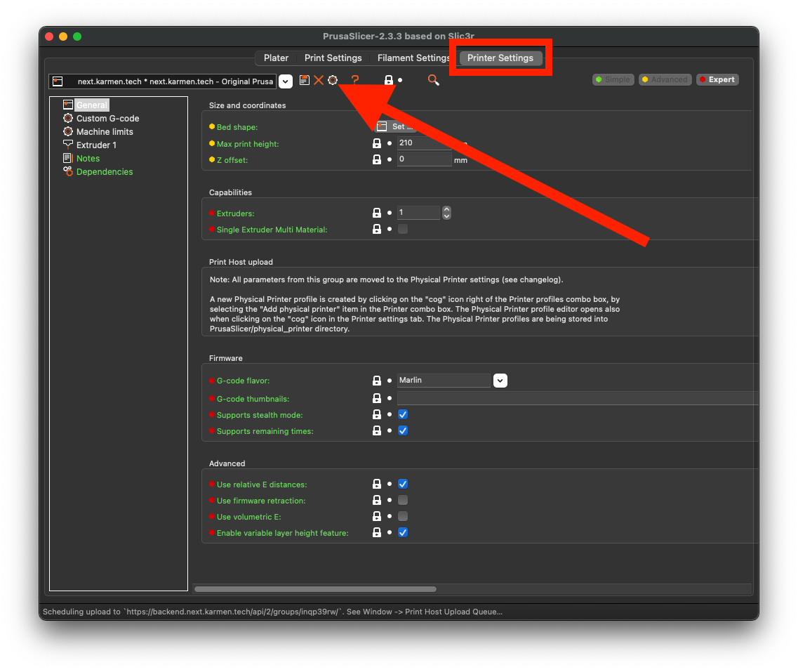The image size is (798, 672).
Task: Click the G-code flavor Marlin combo box
Action: pyautogui.click(x=444, y=381)
